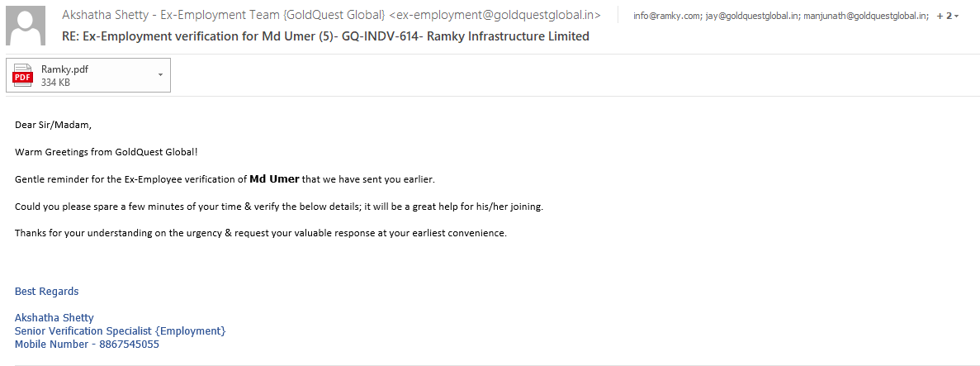The image size is (980, 366).
Task: Click the Ramky.pdf attachment file name
Action: (x=64, y=69)
